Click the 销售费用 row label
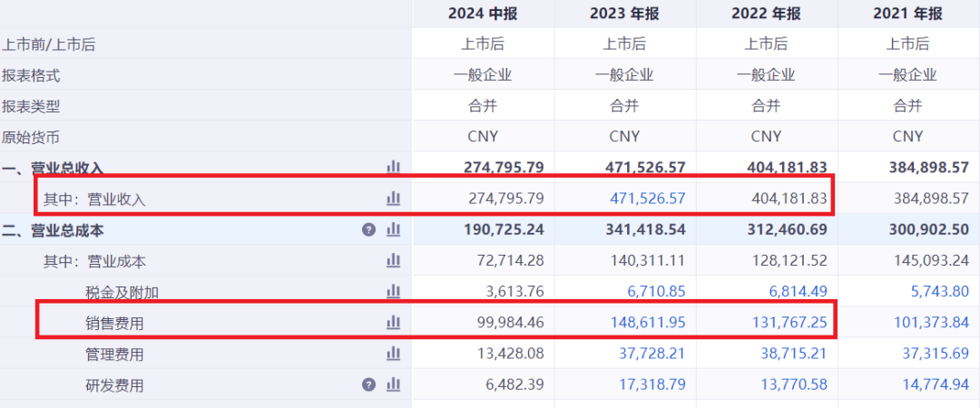This screenshot has width=980, height=408. [x=114, y=323]
